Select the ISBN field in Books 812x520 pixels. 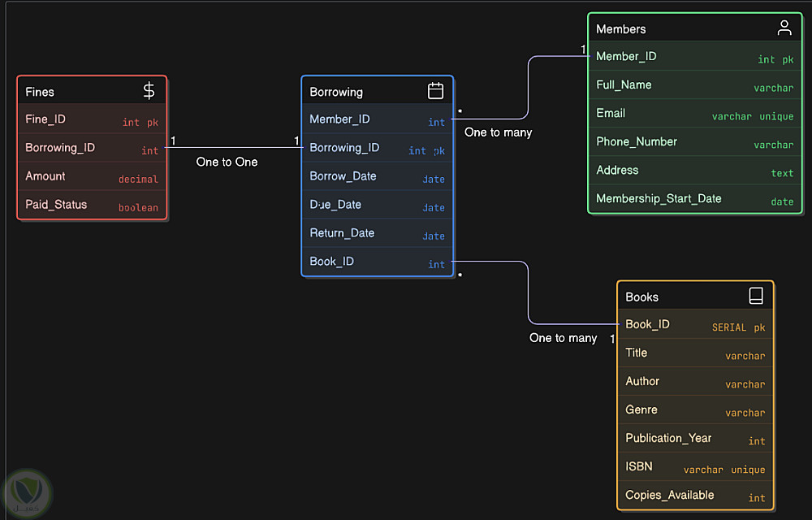tap(694, 467)
